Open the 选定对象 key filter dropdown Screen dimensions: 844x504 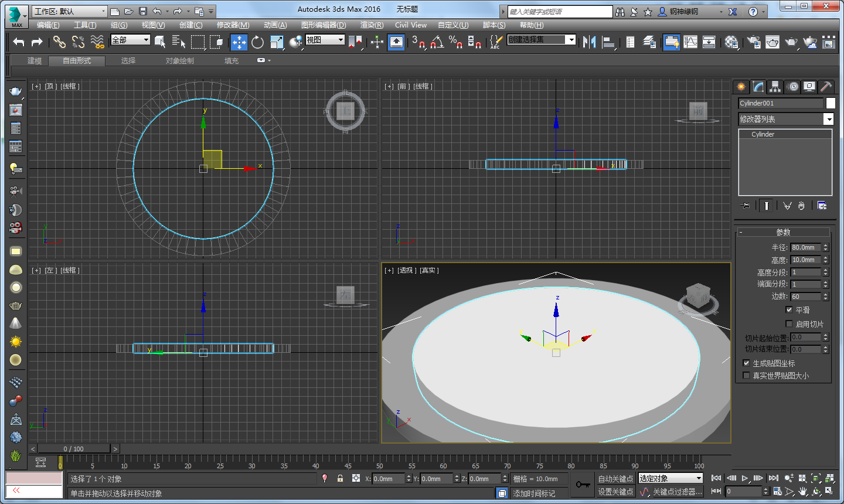[671, 478]
